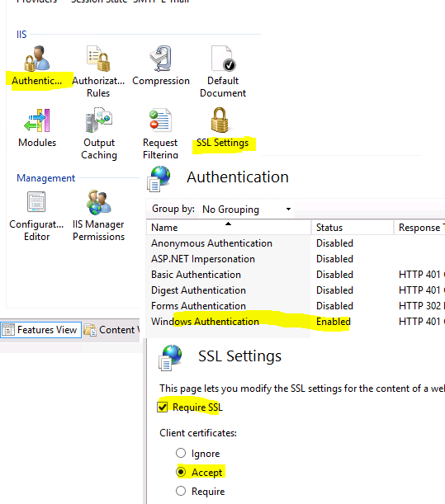Click the globe icon beside Authentication heading

159,179
